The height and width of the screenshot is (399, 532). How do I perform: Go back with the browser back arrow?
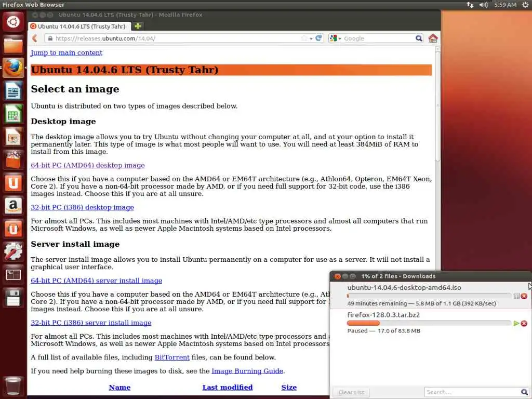pyautogui.click(x=35, y=38)
